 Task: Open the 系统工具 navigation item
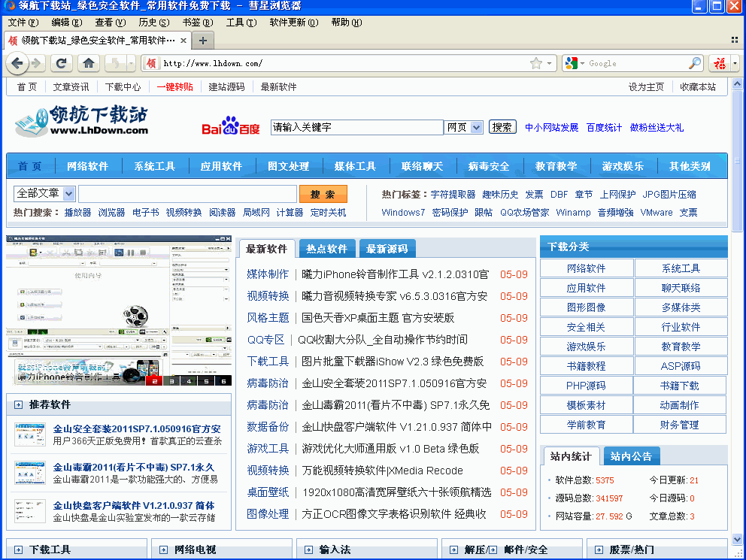(155, 166)
